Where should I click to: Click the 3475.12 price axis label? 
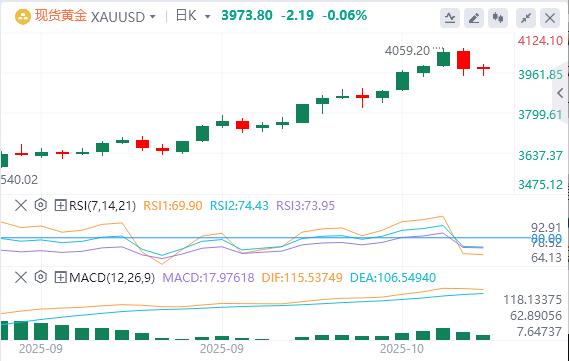540,185
